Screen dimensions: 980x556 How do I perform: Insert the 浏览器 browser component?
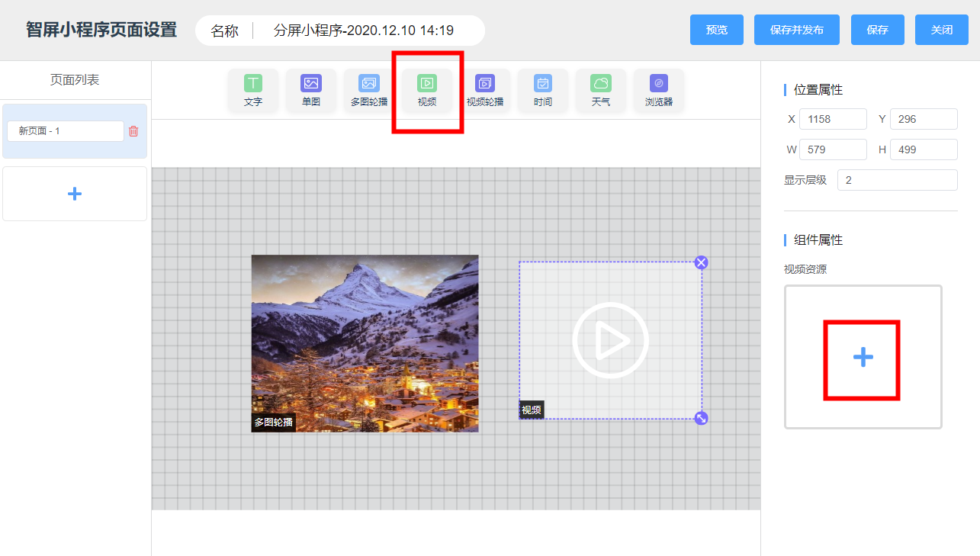(659, 91)
